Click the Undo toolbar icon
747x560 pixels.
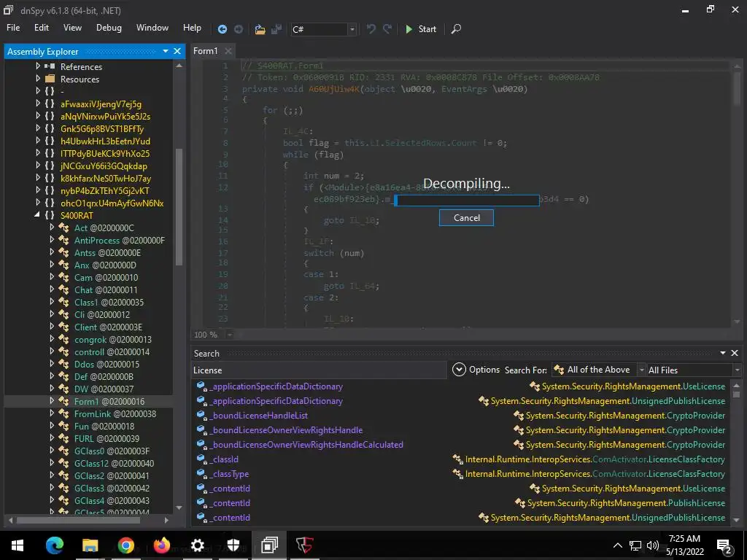click(x=371, y=29)
